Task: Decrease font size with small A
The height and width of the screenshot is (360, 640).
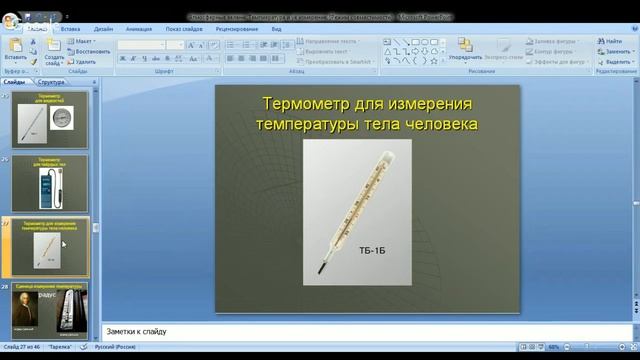Action: click(201, 45)
